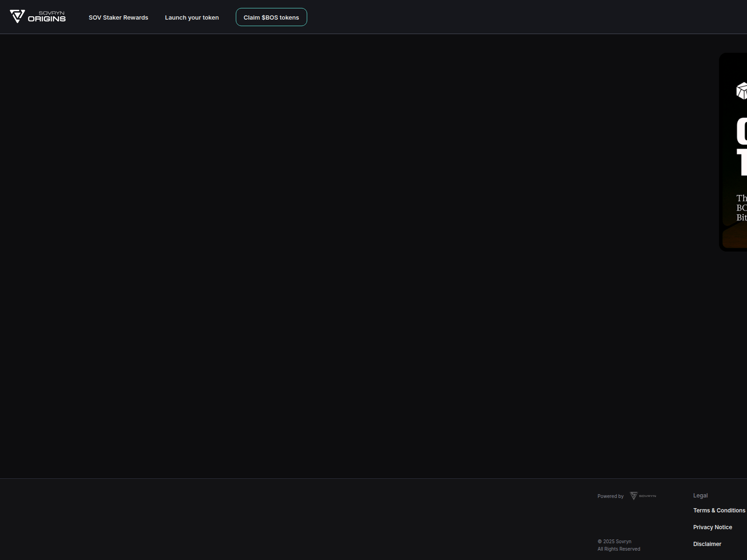This screenshot has height=560, width=747.
Task: Click the ORIGINS wordmark in the top bar
Action: pos(48,20)
